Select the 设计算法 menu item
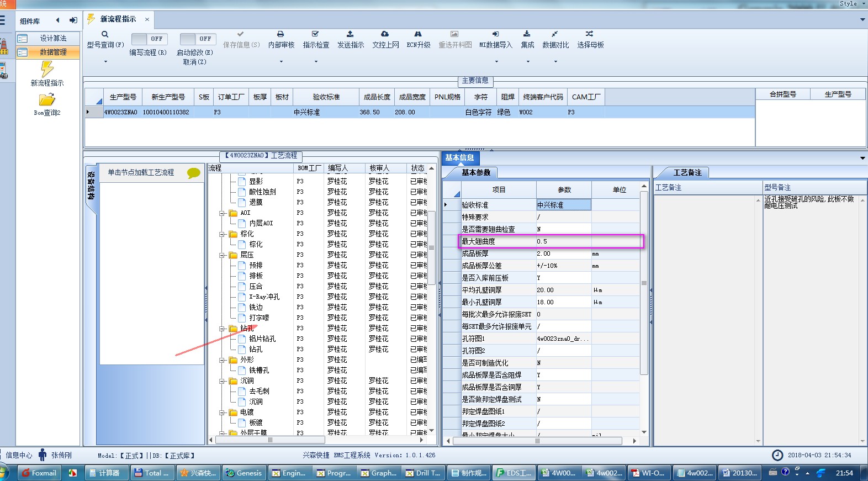This screenshot has width=868, height=481. tap(48, 38)
